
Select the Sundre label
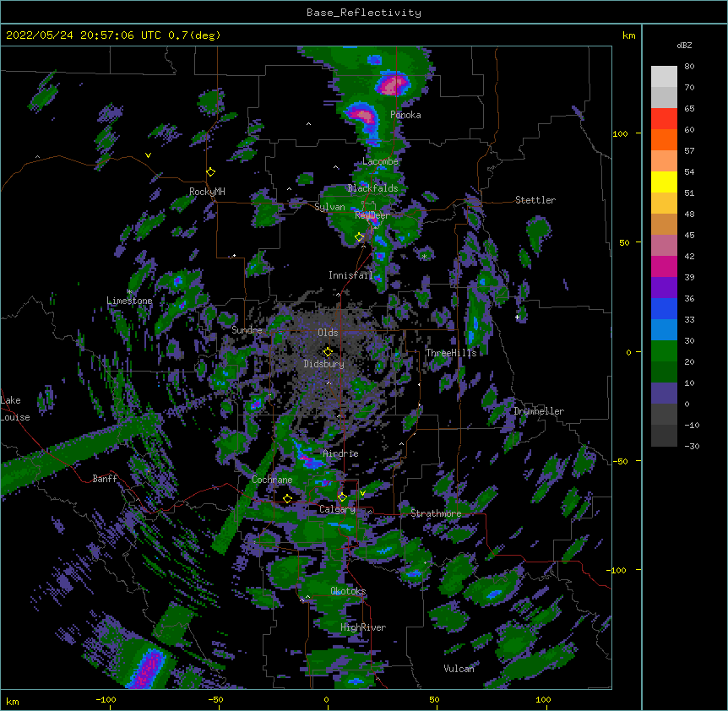point(247,330)
